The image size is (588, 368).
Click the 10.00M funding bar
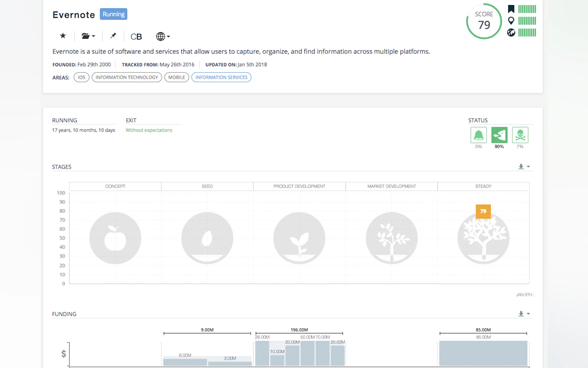(x=277, y=360)
